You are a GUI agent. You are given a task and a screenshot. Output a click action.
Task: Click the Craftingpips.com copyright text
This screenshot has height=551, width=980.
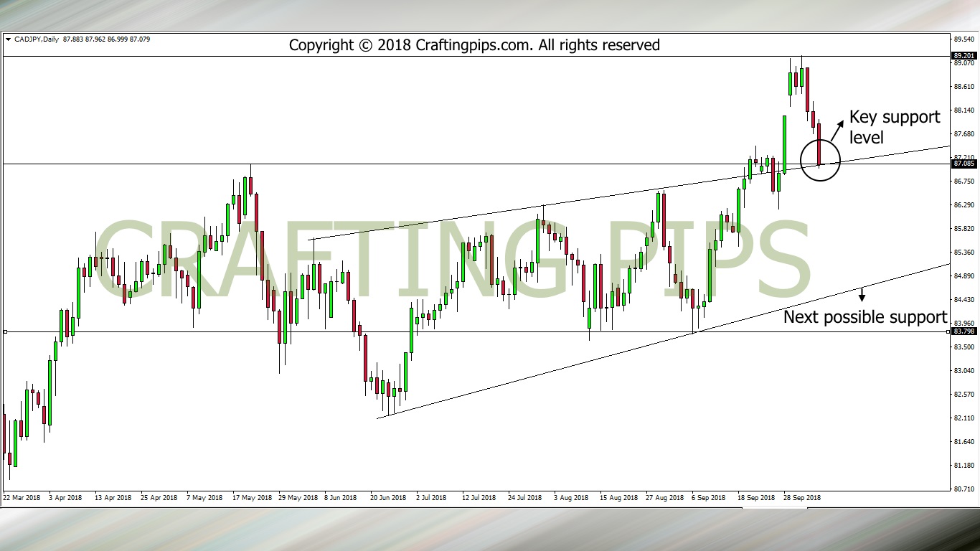click(474, 45)
